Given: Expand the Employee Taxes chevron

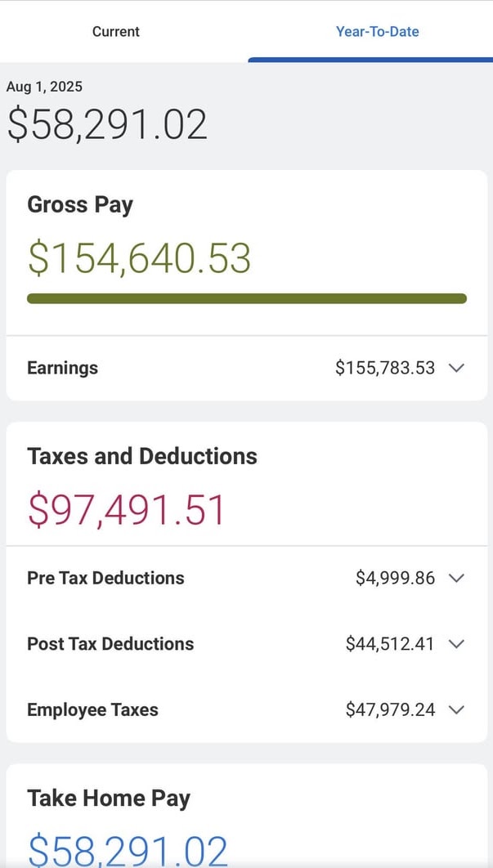Looking at the screenshot, I should [456, 709].
